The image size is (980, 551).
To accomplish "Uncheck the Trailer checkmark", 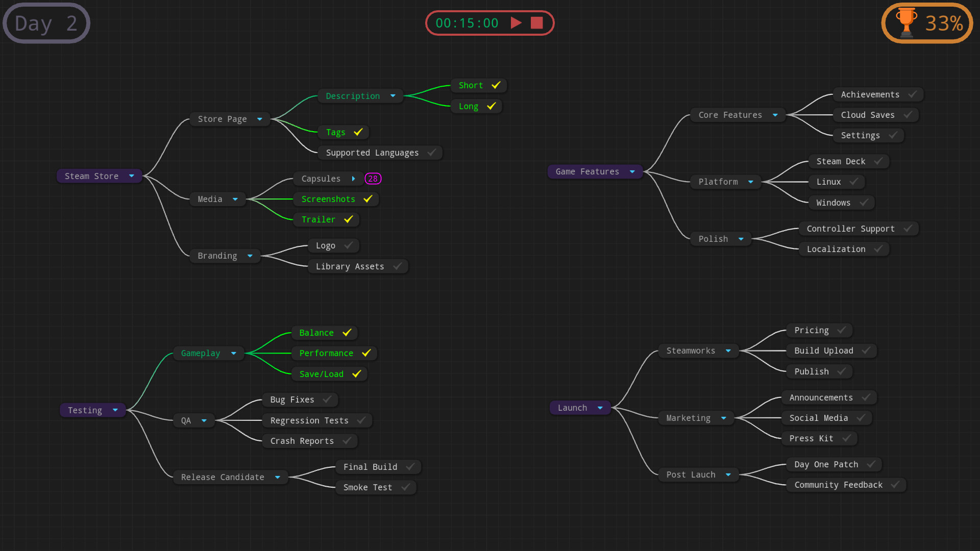I will click(349, 219).
